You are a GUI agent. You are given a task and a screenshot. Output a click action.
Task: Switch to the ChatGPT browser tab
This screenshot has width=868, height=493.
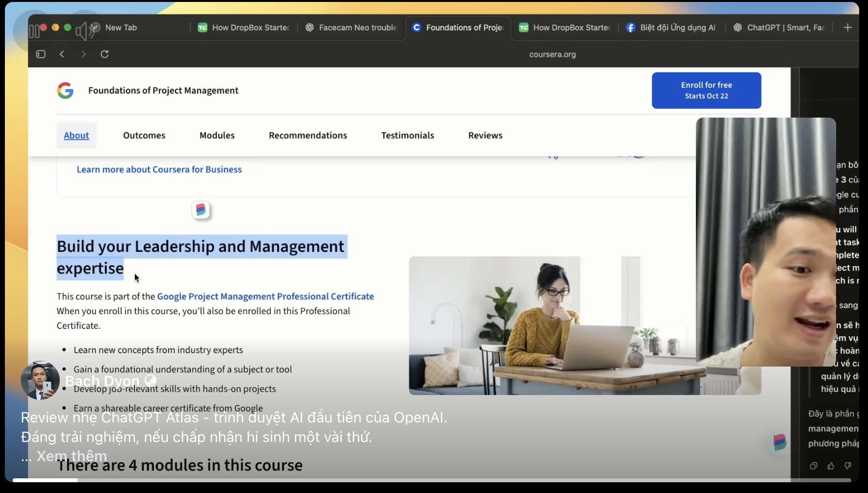(x=780, y=28)
